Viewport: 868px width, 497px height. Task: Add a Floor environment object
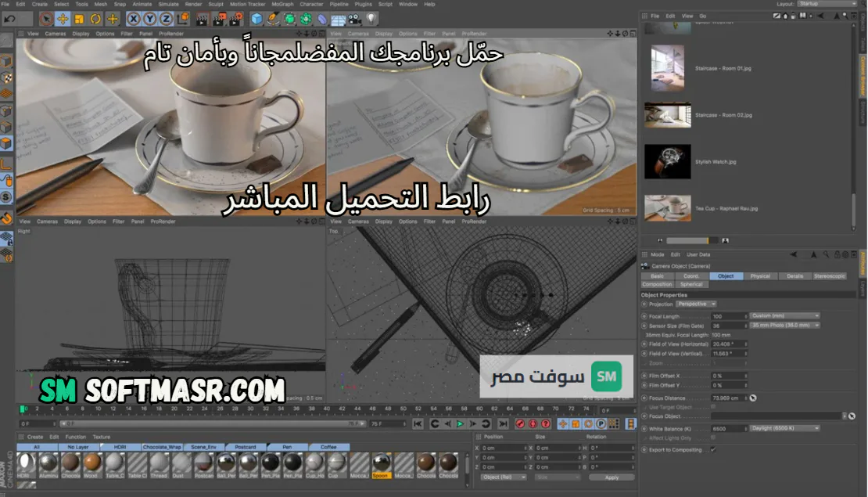[339, 20]
